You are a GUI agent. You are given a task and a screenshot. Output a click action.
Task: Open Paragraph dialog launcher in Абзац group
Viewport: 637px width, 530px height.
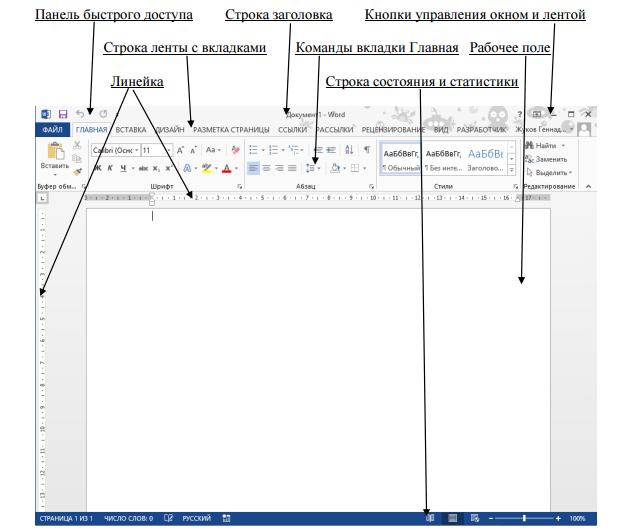(x=371, y=186)
